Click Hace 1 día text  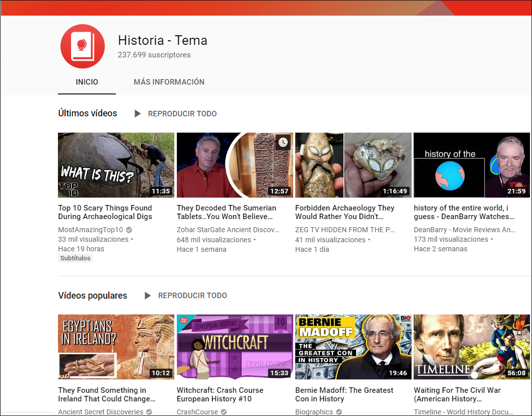pos(312,249)
